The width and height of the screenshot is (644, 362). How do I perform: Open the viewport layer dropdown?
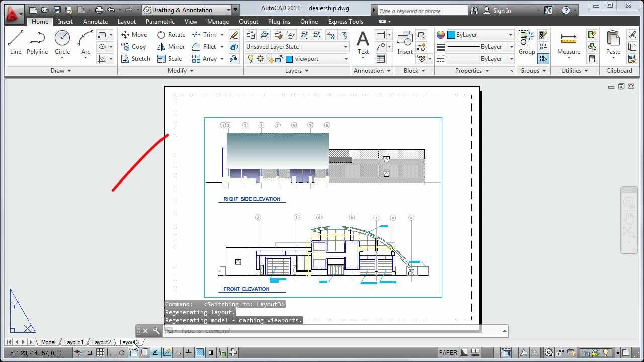[x=346, y=59]
